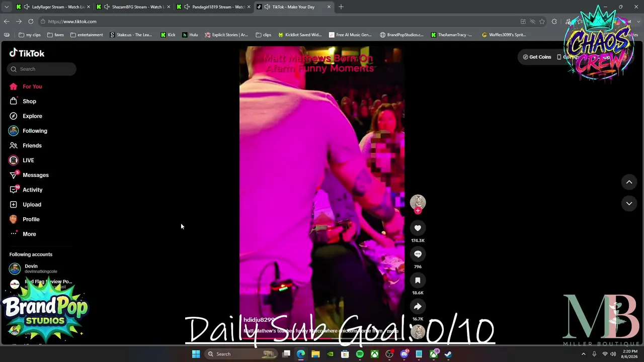Open the Stake.us bookmark
Viewport: 644px width, 362px height.
point(130,35)
